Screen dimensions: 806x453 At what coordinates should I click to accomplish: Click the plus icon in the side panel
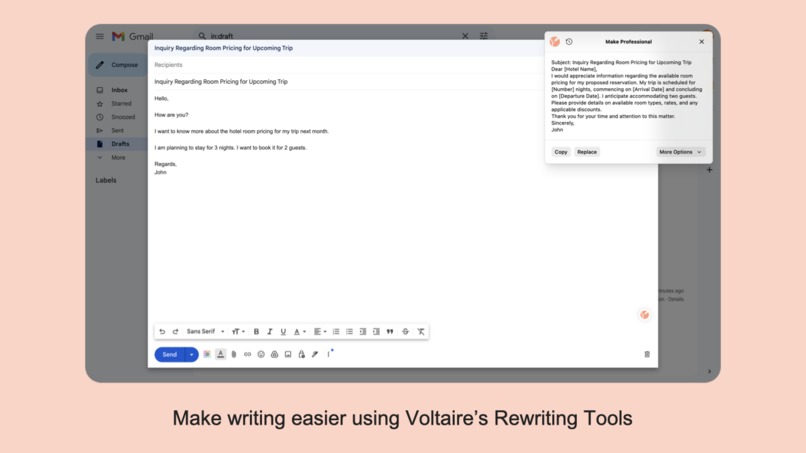coord(709,170)
